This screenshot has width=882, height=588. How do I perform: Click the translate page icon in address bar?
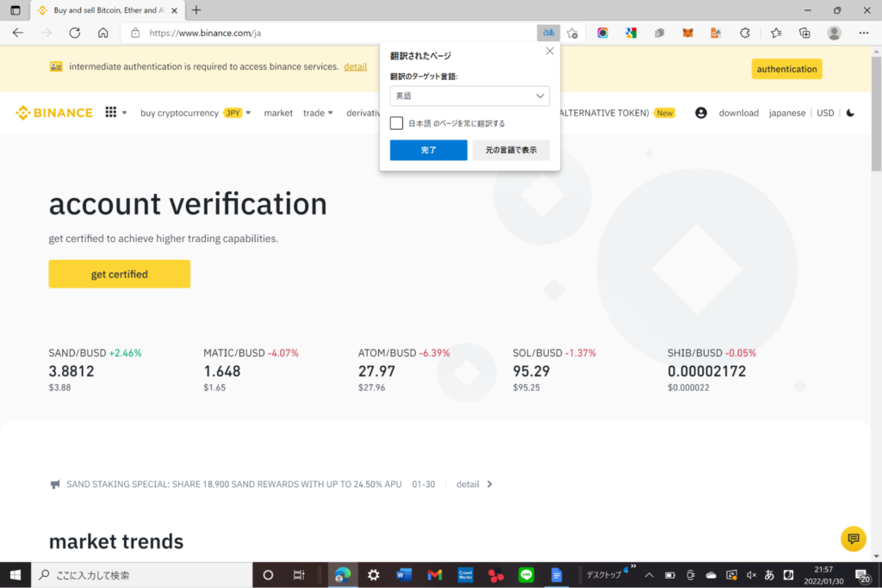(x=548, y=34)
